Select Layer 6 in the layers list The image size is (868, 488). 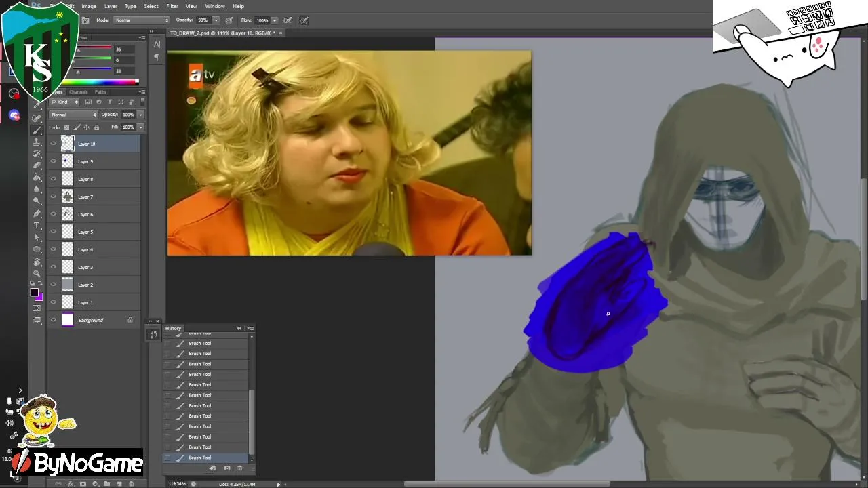(95, 214)
